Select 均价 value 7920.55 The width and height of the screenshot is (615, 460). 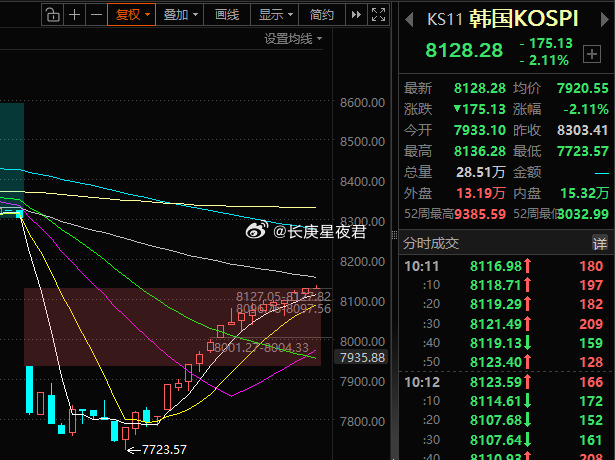tap(583, 88)
